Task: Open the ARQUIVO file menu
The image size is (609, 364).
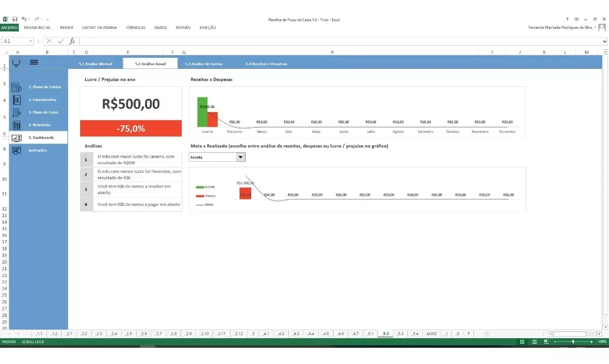Action: tap(9, 27)
